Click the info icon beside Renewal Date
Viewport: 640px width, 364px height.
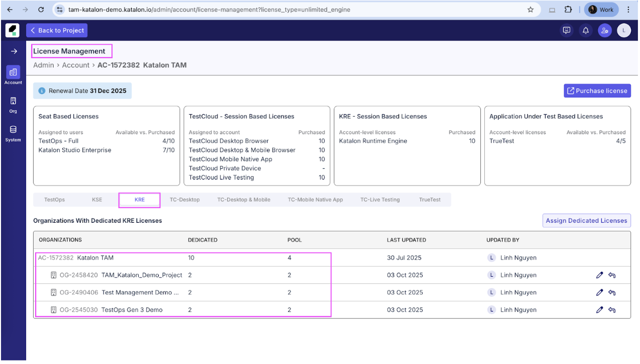[41, 90]
